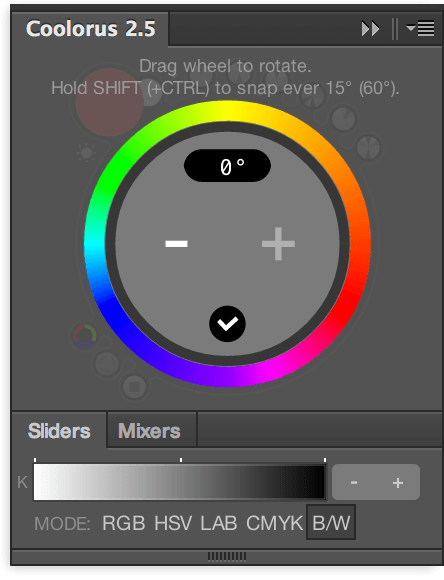Confirm rotation with the checkmark button
This screenshot has height=580, width=444.
227,324
